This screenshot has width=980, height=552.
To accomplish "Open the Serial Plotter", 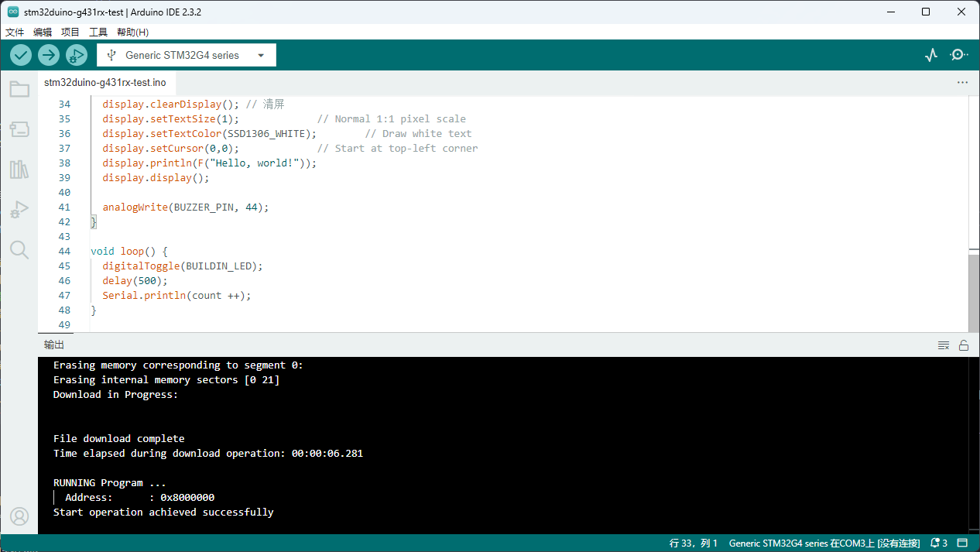I will (931, 55).
